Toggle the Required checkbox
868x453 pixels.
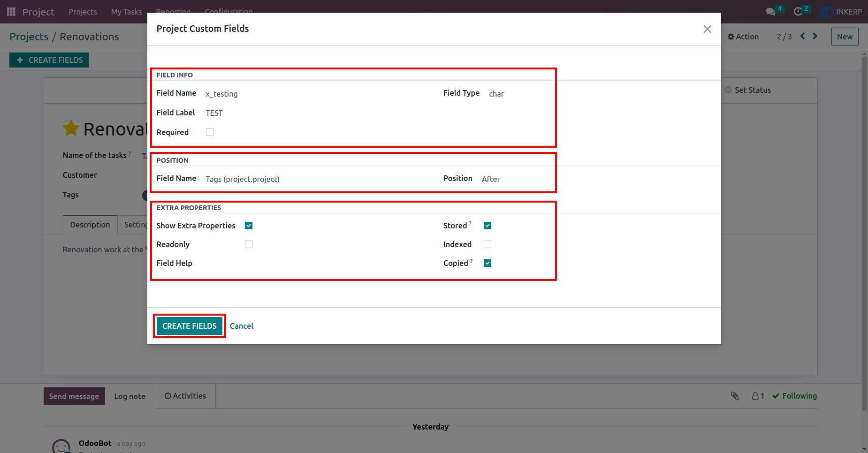pyautogui.click(x=210, y=132)
